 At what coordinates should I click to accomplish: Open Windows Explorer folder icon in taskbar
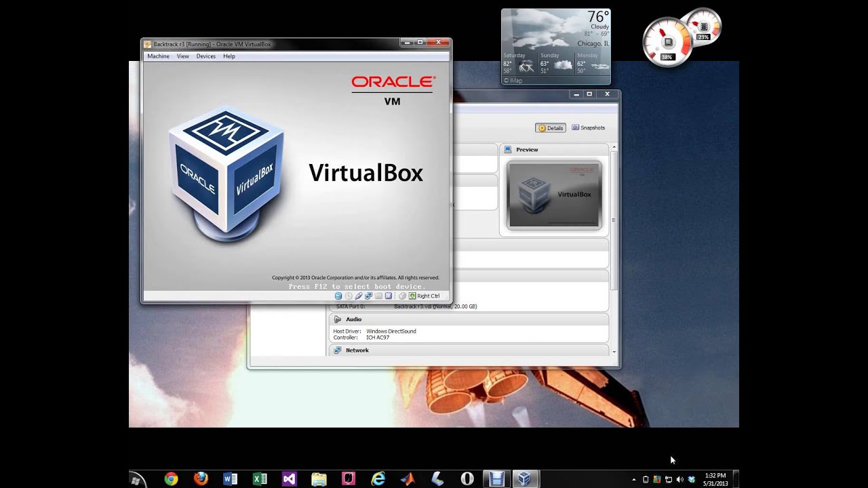click(x=319, y=479)
